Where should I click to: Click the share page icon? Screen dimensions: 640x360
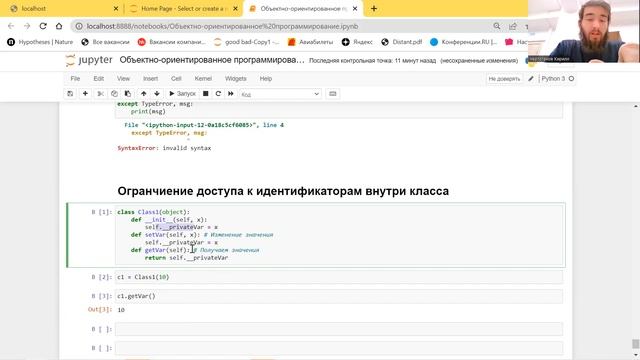click(x=513, y=26)
